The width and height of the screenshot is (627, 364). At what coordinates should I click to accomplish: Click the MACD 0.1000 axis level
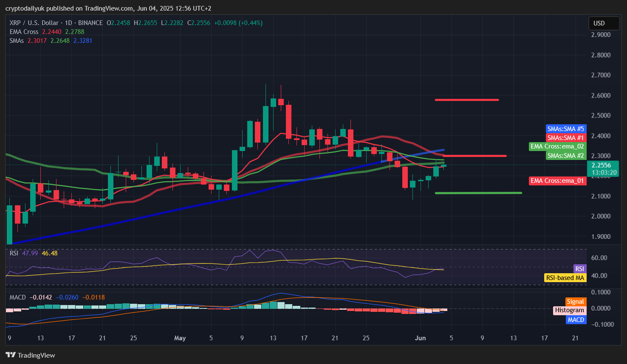[x=601, y=292]
